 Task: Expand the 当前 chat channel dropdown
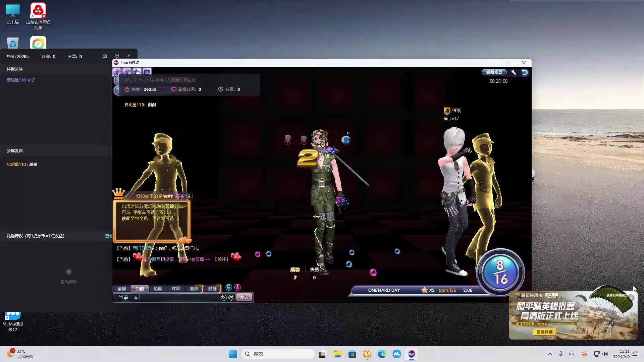pos(136,298)
